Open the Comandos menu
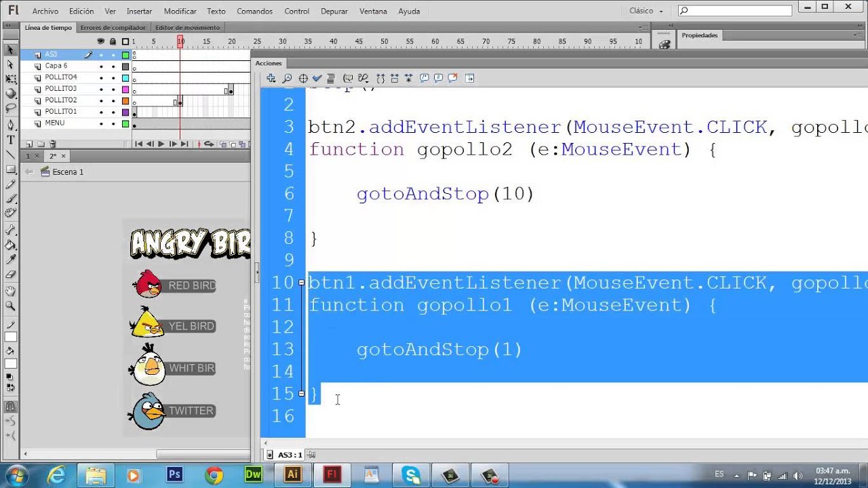868x488 pixels. point(255,12)
